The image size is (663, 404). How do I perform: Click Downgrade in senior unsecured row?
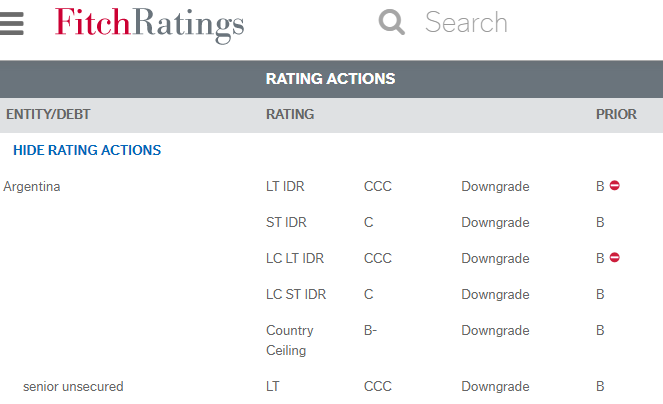495,387
